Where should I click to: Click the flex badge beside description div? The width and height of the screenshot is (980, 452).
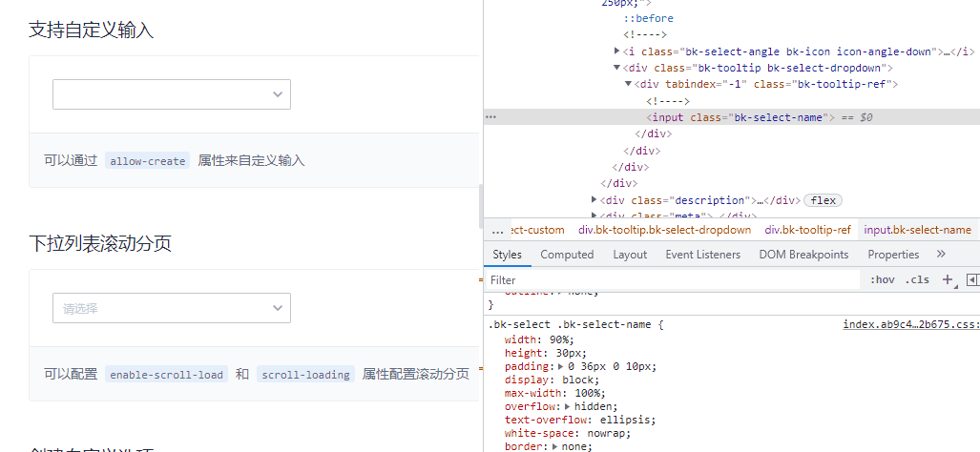tap(824, 200)
